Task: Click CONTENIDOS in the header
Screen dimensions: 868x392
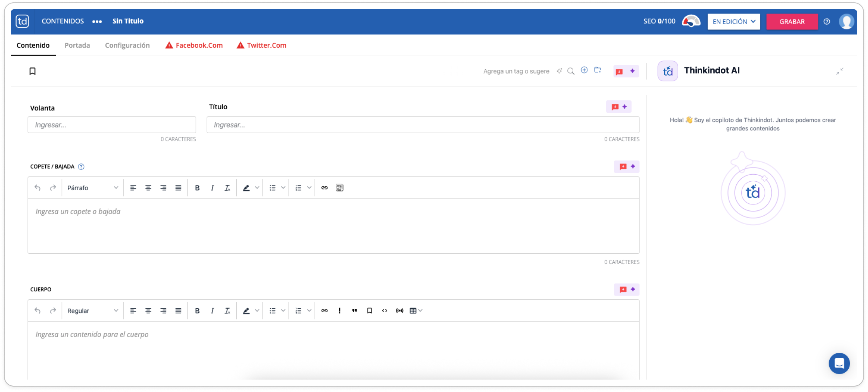Action: pos(63,21)
